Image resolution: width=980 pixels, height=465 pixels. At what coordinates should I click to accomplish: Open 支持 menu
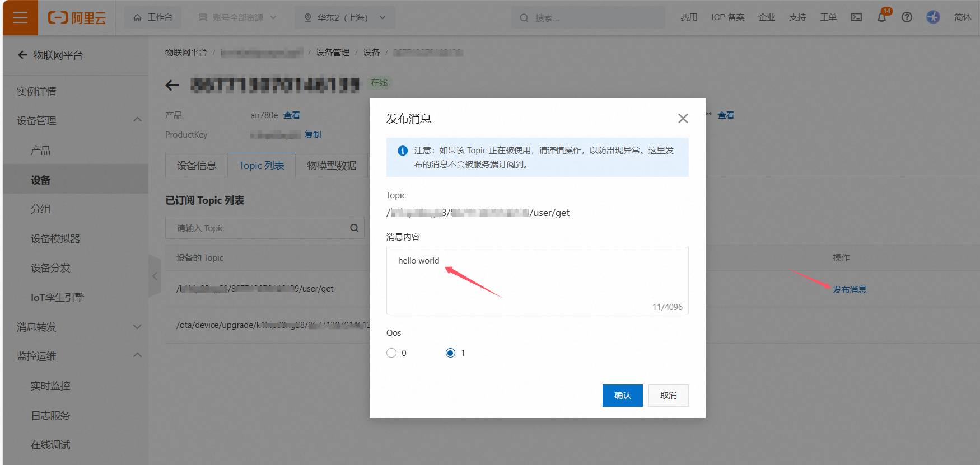click(x=797, y=17)
